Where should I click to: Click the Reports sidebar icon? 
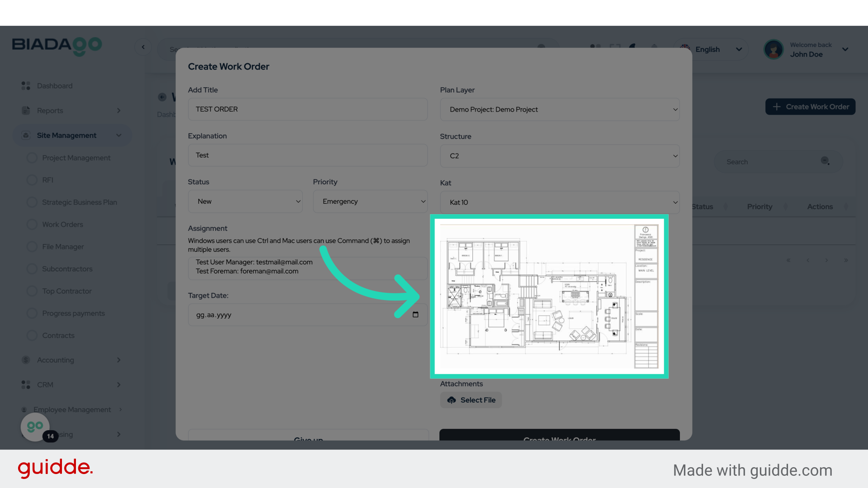[26, 111]
